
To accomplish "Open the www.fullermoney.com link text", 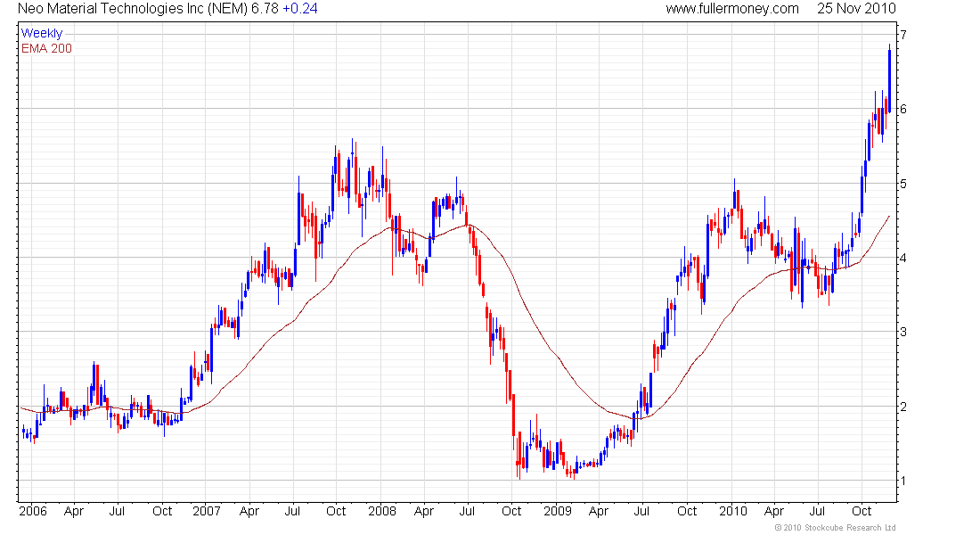I will click(731, 9).
